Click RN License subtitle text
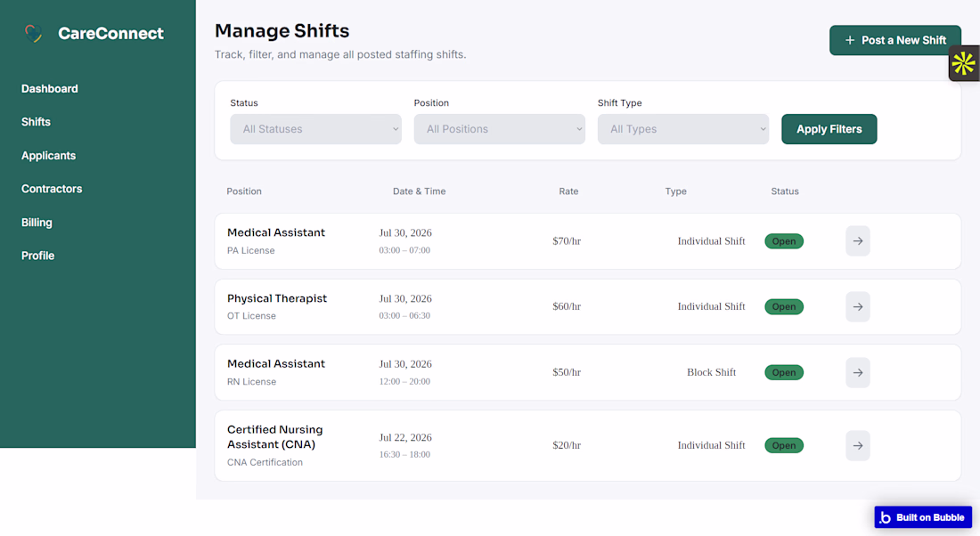The image size is (980, 536). [x=251, y=382]
